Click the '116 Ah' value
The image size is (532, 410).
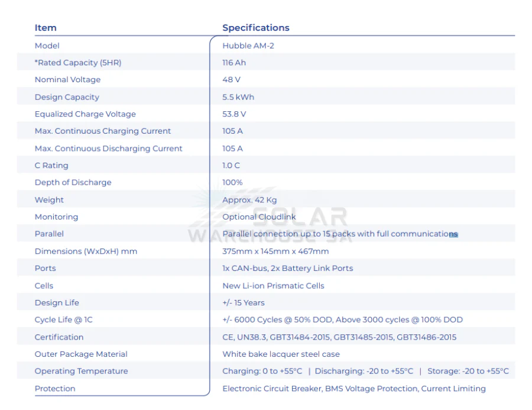(234, 63)
